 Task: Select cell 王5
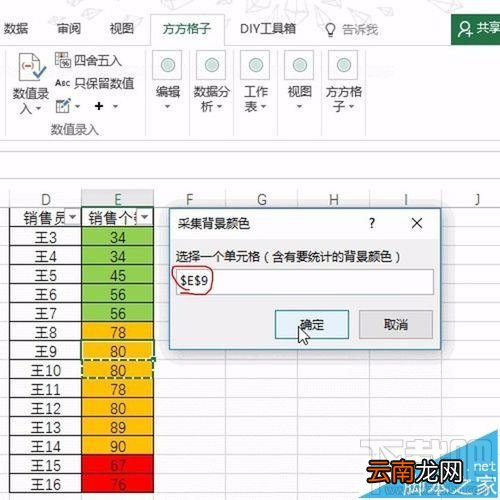[46, 275]
